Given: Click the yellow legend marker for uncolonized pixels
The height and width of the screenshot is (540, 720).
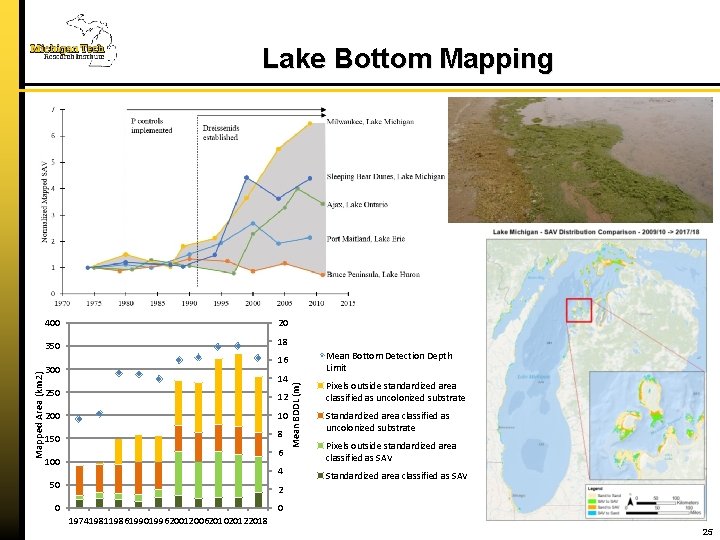Looking at the screenshot, I should 321,386.
